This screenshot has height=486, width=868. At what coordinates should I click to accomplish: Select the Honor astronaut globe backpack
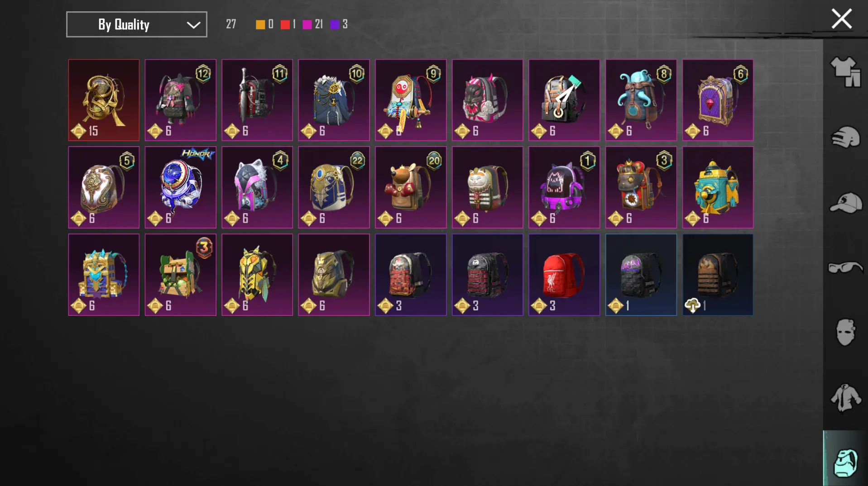pyautogui.click(x=180, y=187)
